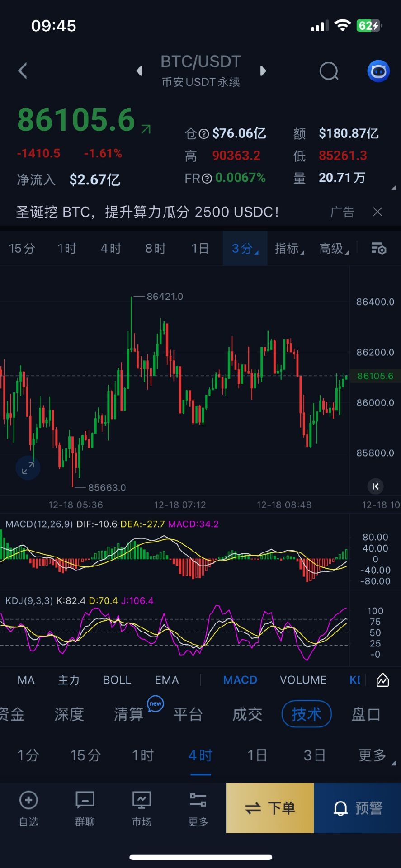Expand chart to fullscreen with arrows icon
Viewport: 401px width, 868px height.
point(28,468)
